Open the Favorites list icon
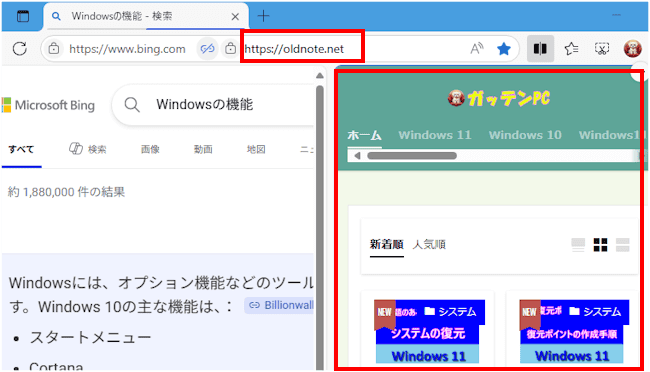This screenshot has width=650, height=372. point(572,49)
